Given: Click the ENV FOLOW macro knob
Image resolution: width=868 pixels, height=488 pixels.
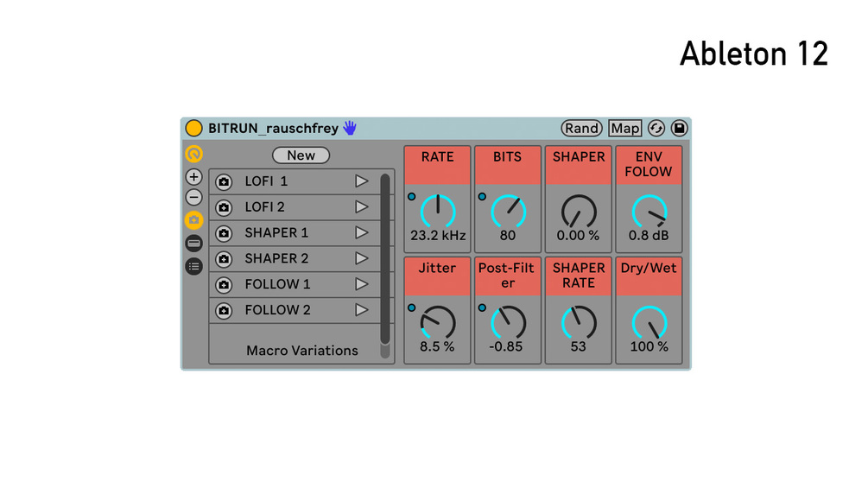Looking at the screenshot, I should pyautogui.click(x=649, y=212).
